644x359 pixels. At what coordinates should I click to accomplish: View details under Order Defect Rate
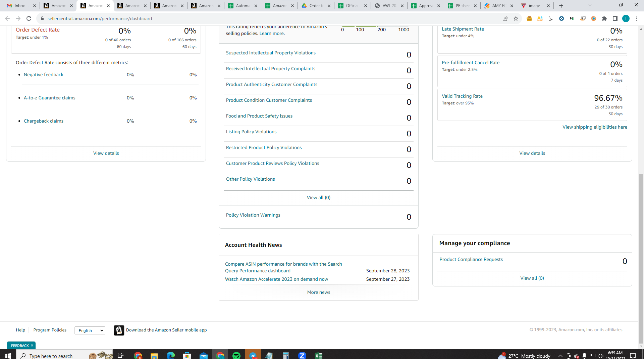pos(106,153)
